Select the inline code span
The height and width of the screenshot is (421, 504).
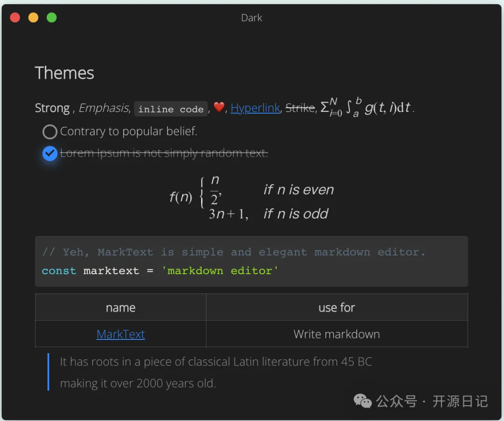click(171, 109)
